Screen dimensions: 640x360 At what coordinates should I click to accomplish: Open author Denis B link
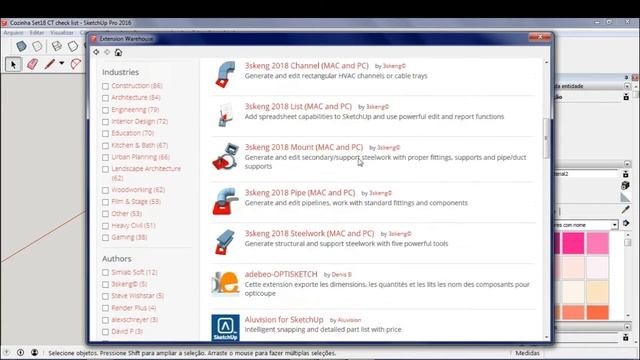coord(342,275)
